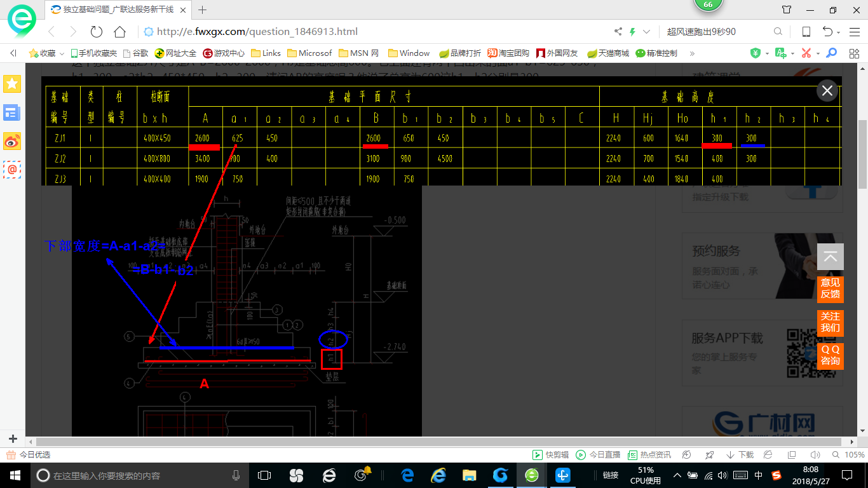Image resolution: width=868 pixels, height=488 pixels.
Task: Reload the current page
Action: [x=97, y=32]
